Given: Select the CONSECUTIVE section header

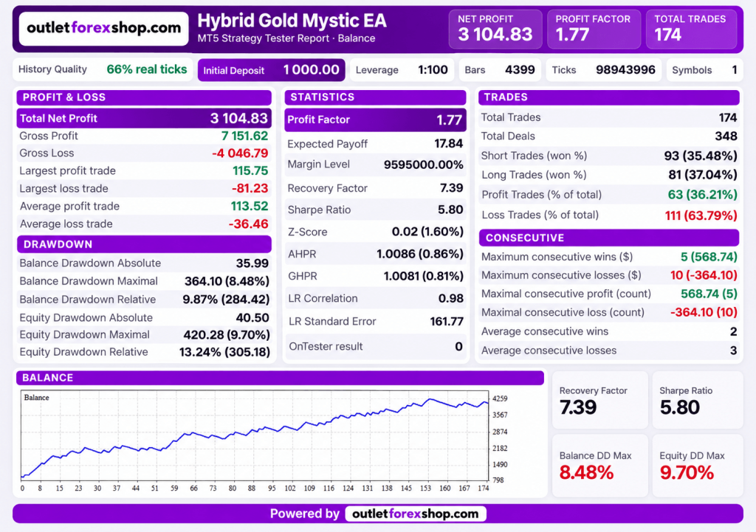Looking at the screenshot, I should pos(609,238).
